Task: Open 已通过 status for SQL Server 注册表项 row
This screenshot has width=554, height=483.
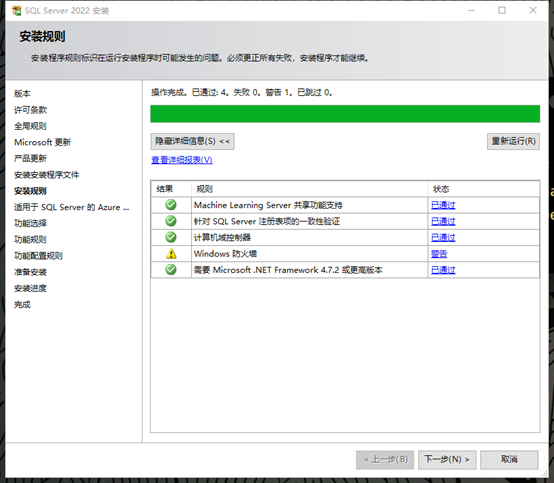Action: pyautogui.click(x=443, y=221)
